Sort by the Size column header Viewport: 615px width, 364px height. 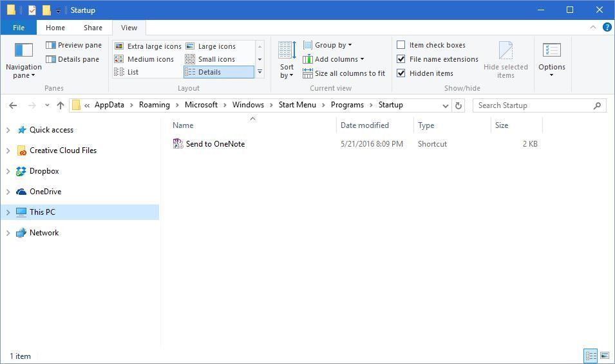tap(516, 125)
